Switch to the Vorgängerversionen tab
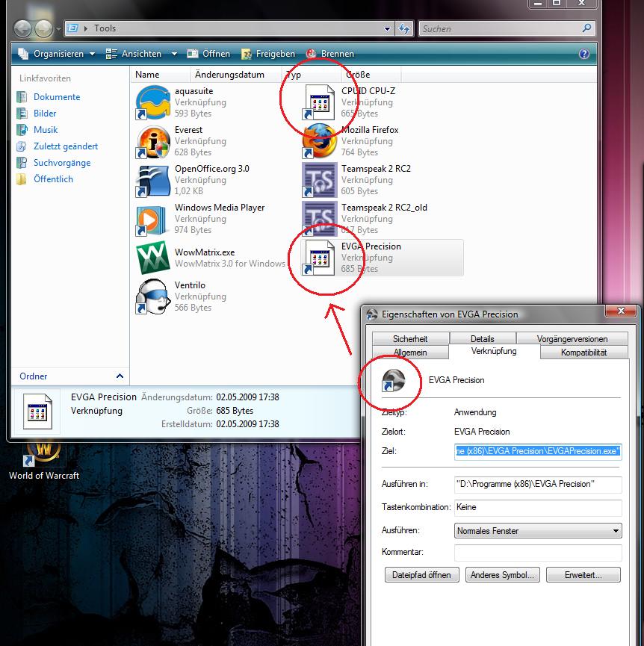Image resolution: width=644 pixels, height=646 pixels. coord(572,338)
